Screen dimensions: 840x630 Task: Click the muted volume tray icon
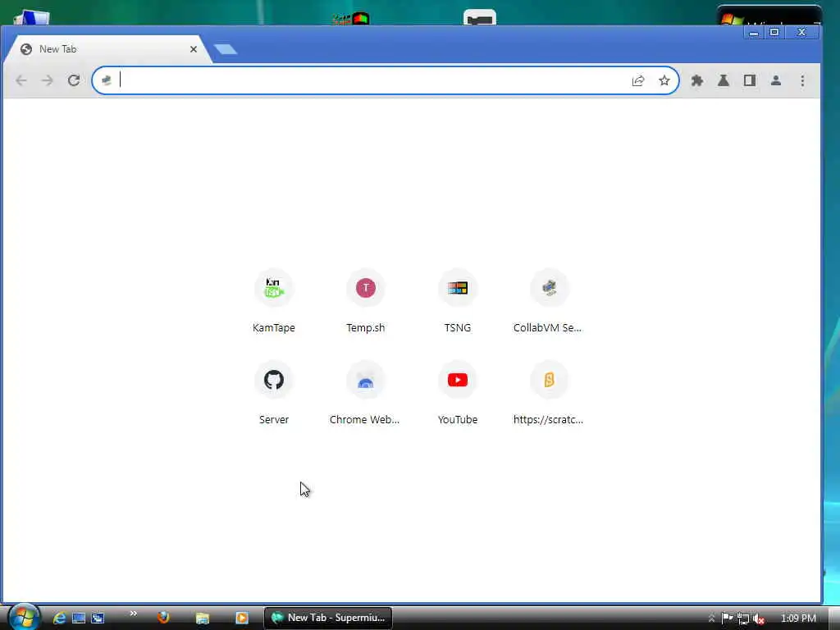(x=759, y=619)
